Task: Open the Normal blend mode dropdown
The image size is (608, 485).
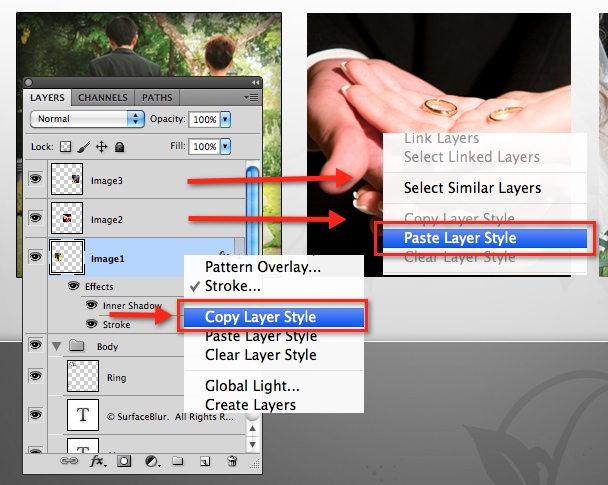Action: 87,119
